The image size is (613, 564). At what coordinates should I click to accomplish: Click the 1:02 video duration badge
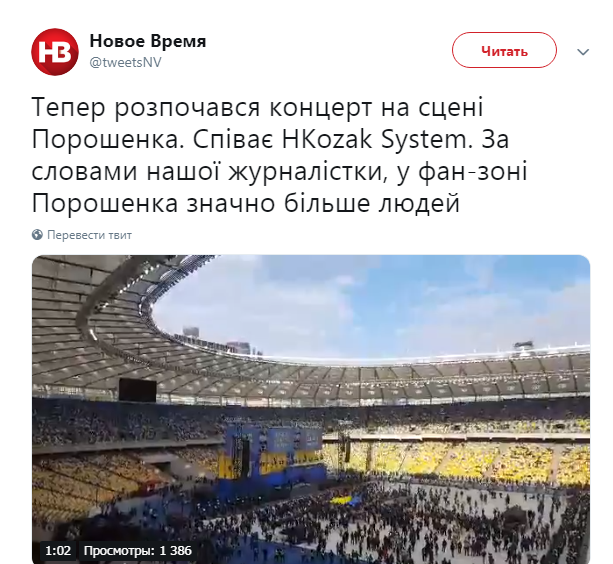58,551
